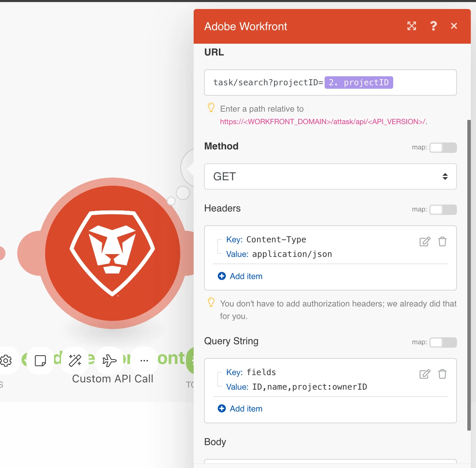Screen dimensions: 476x468
Task: Click the URL tip lightbulb icon
Action: 211,107
